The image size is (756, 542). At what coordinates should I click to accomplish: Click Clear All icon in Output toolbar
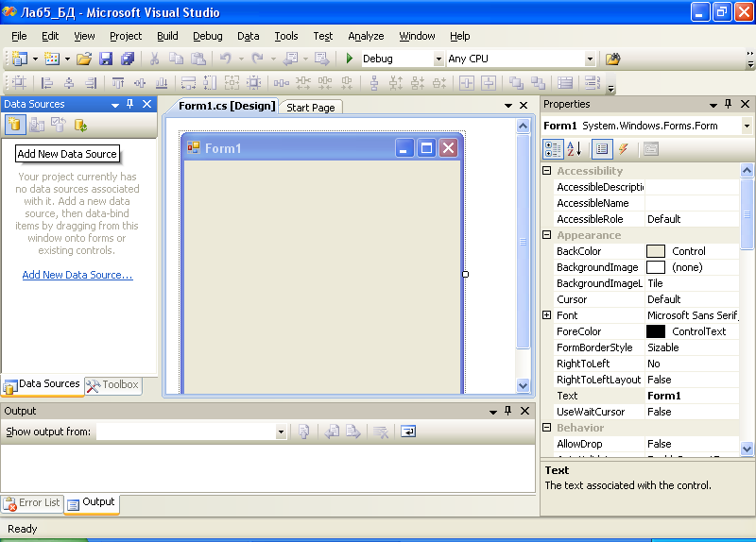point(381,432)
